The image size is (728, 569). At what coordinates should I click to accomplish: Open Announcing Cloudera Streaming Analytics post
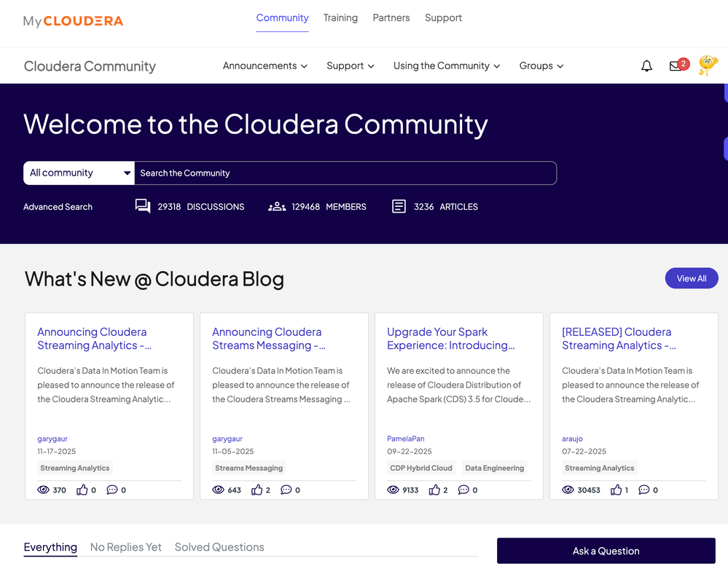click(95, 339)
